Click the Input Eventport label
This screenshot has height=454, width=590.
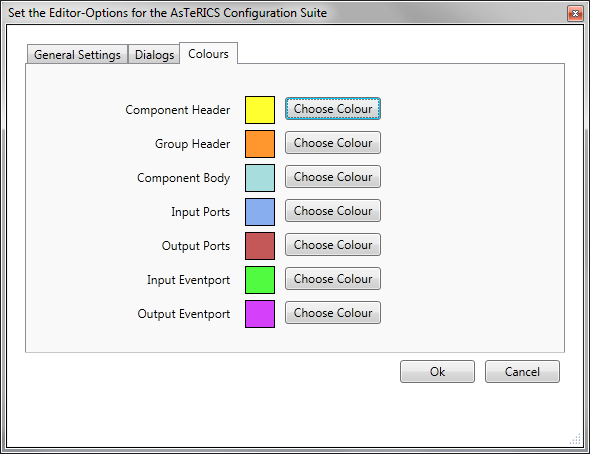click(x=189, y=280)
